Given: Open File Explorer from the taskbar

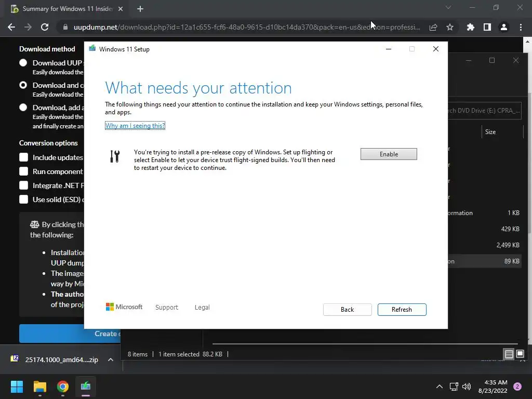Looking at the screenshot, I should pos(39,387).
